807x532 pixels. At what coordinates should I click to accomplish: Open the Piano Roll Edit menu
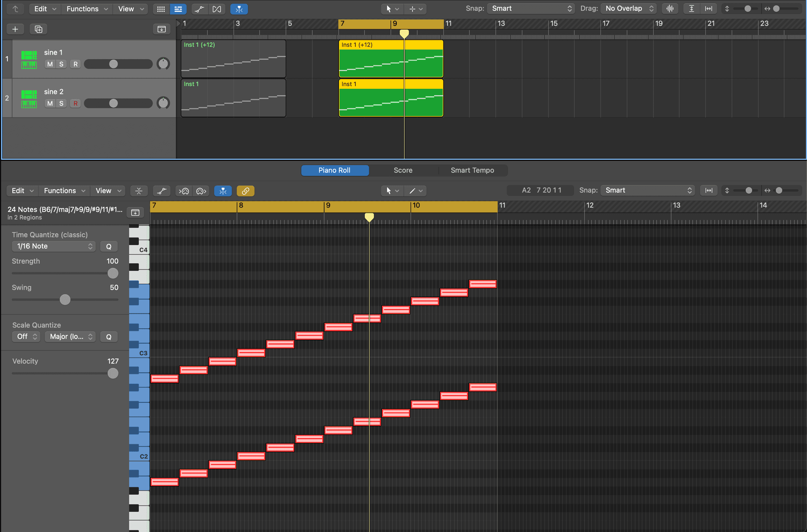pos(23,191)
